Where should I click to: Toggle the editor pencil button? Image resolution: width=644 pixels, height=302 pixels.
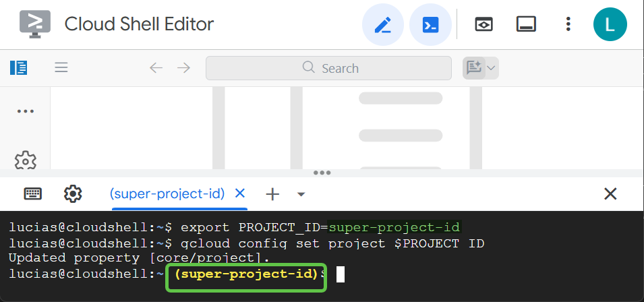click(382, 25)
